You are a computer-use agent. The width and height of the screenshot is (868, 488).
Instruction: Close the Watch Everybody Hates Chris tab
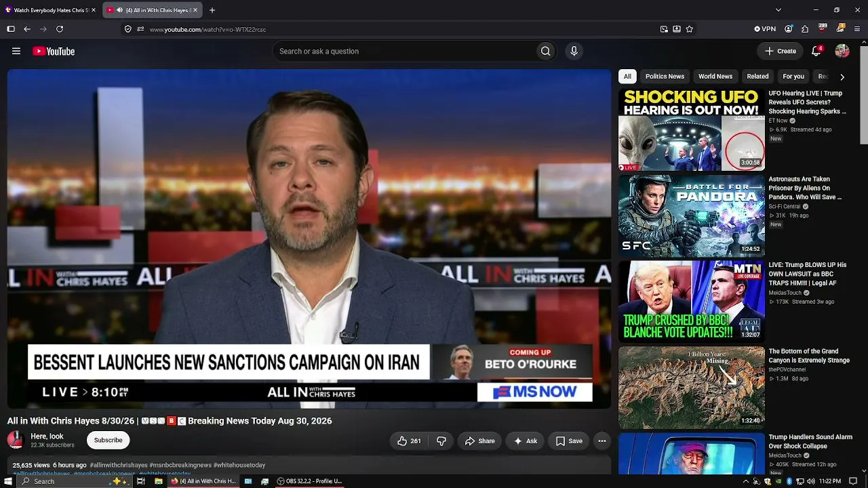pos(94,10)
